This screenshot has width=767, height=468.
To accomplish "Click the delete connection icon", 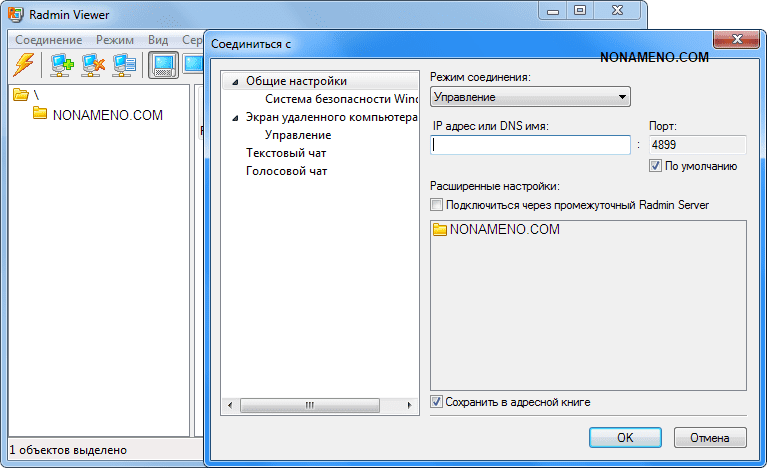I will pyautogui.click(x=93, y=65).
